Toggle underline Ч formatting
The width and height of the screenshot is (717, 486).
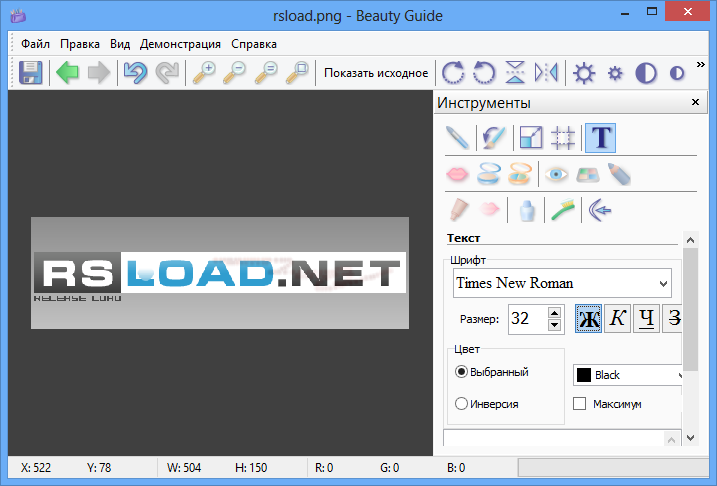646,319
